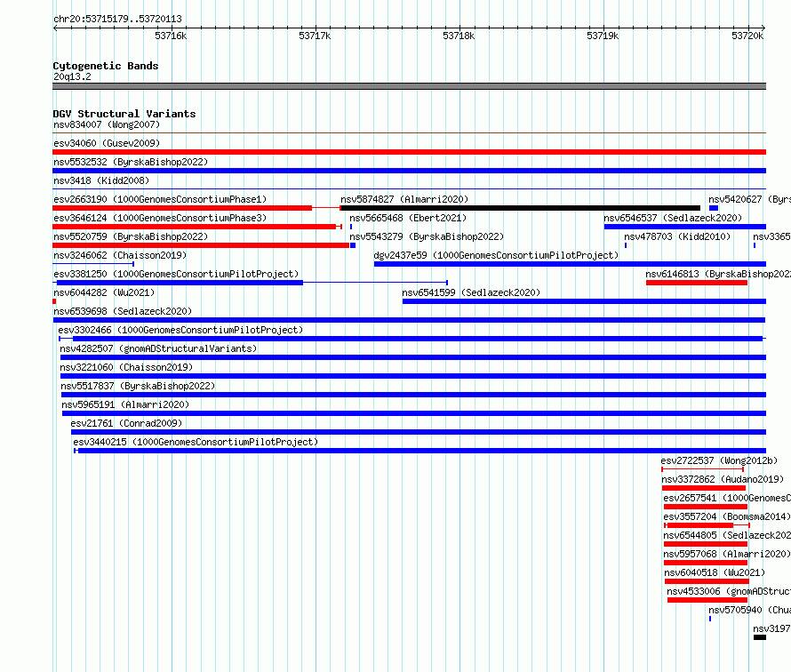Click the 53719k ruler mark
This screenshot has height=672, width=791.
(x=603, y=36)
